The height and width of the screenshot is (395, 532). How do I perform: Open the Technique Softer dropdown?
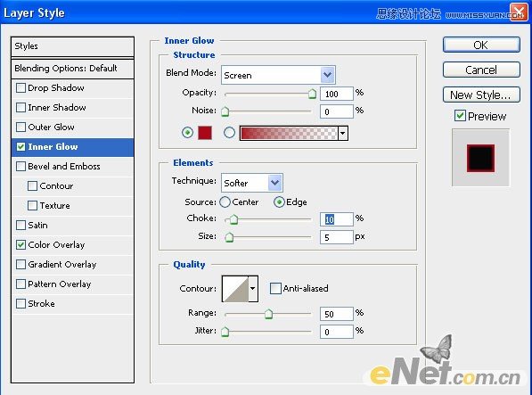coord(252,183)
